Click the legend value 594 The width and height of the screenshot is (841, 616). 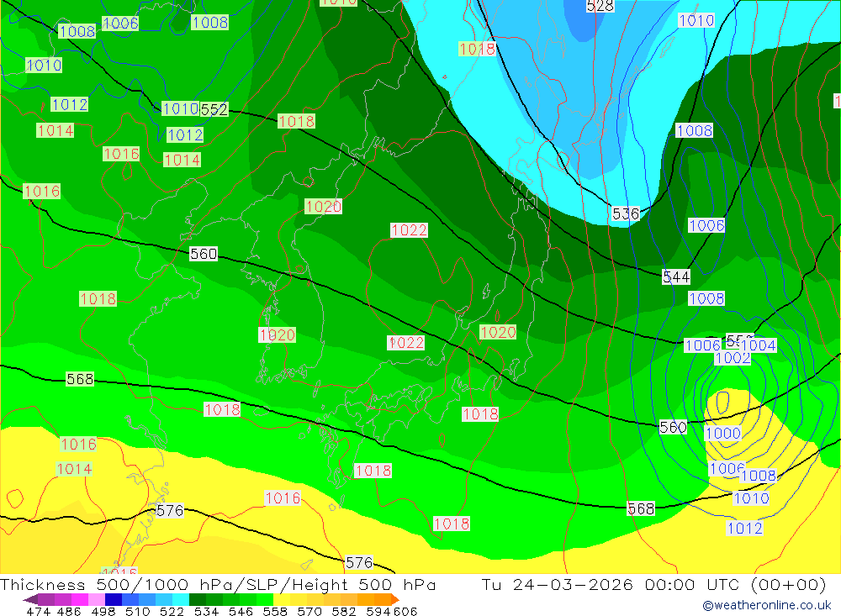pos(378,611)
